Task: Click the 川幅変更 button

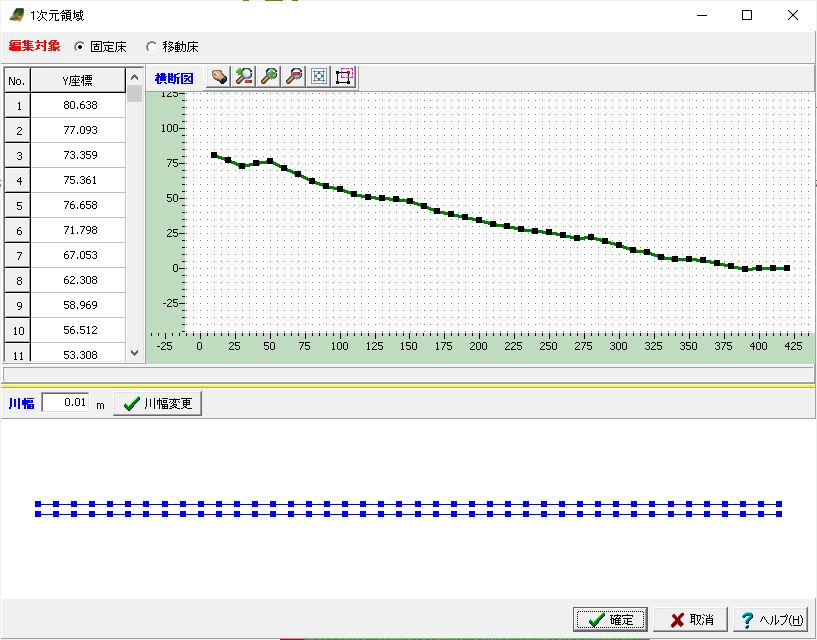Action: tap(157, 403)
